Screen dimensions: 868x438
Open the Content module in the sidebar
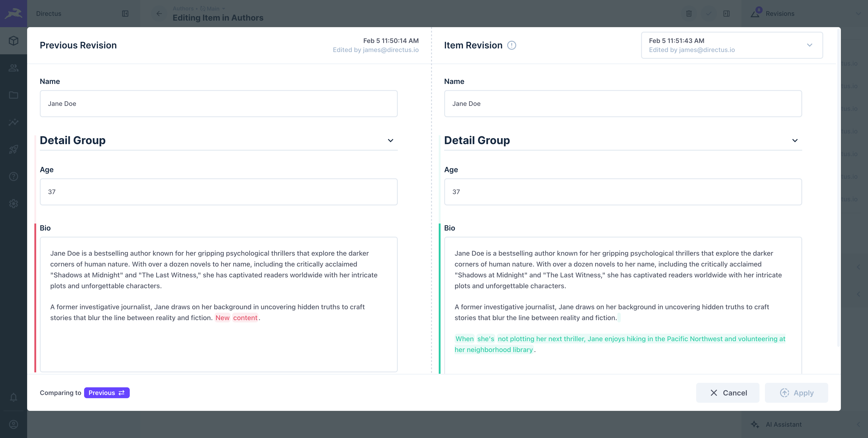point(13,40)
